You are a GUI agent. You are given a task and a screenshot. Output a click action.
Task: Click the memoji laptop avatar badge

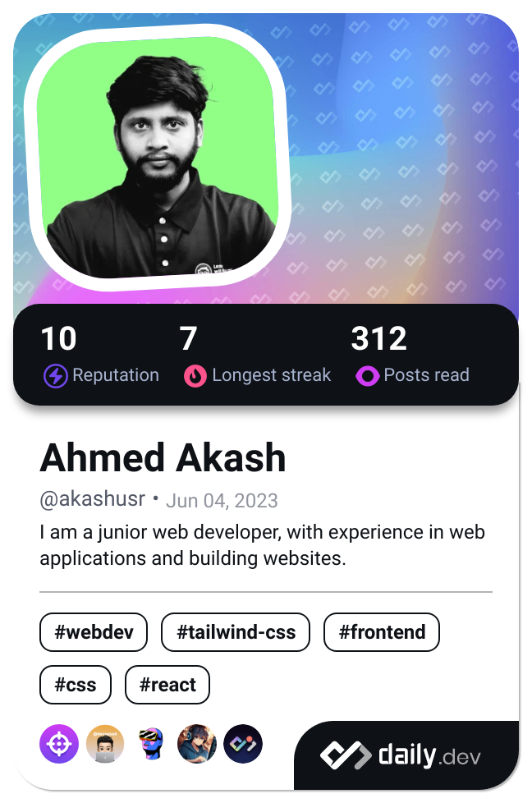click(x=105, y=744)
